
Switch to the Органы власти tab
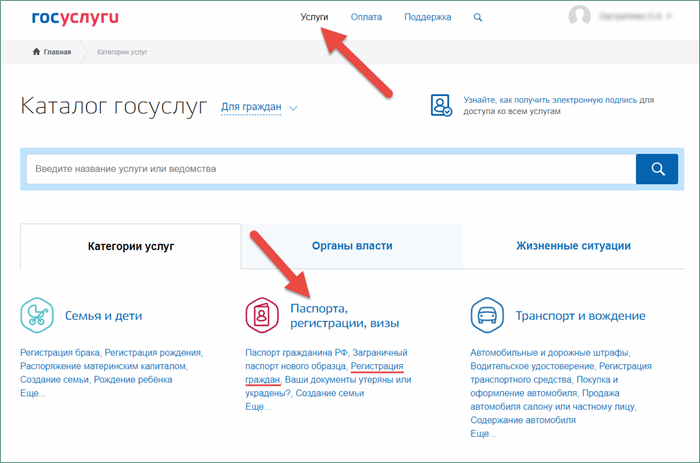352,246
